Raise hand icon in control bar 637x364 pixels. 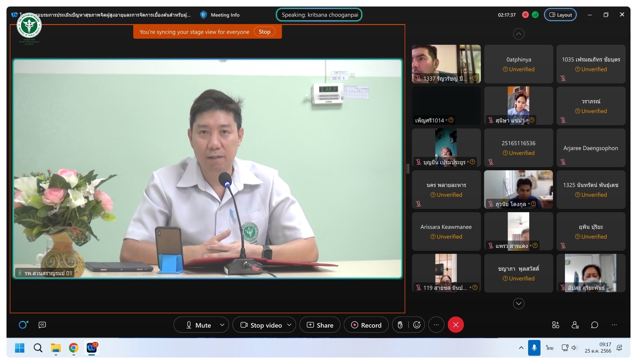click(400, 325)
